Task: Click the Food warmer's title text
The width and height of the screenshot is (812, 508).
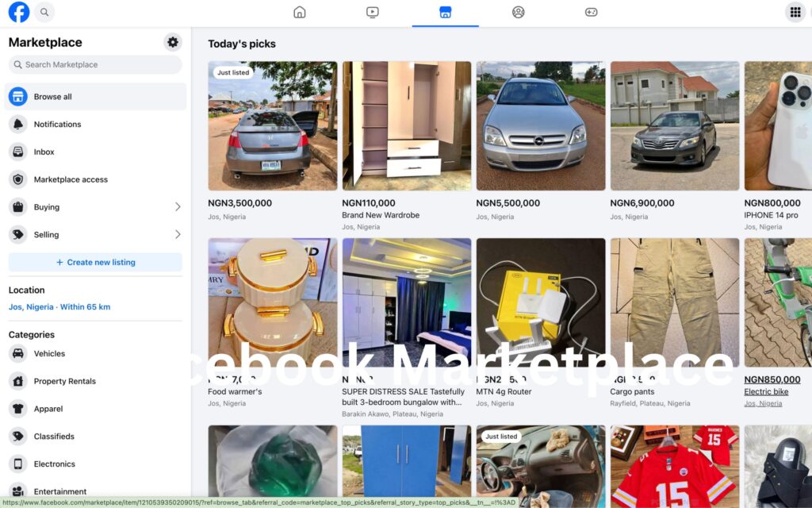Action: pos(235,392)
